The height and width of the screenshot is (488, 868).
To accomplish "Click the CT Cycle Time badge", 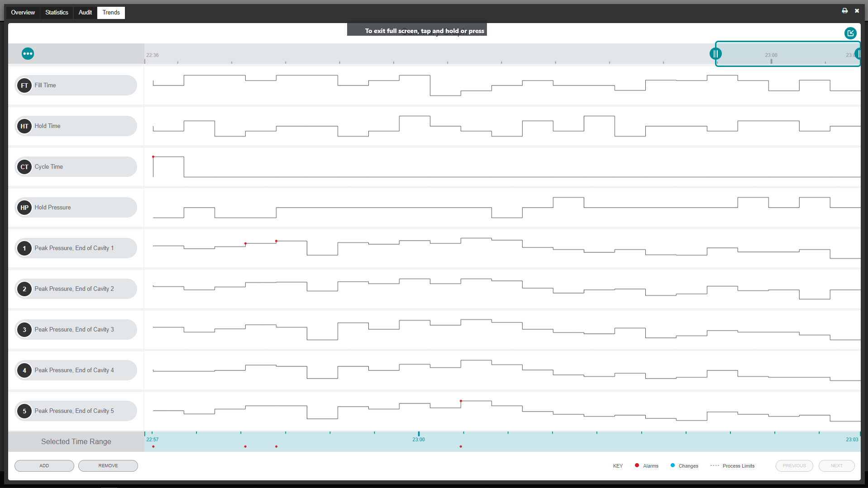I will point(24,167).
